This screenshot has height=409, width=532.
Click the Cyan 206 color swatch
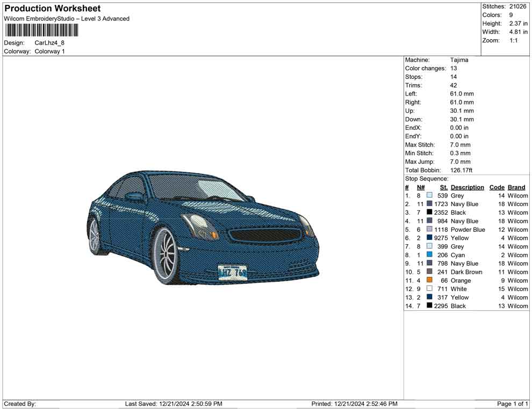tap(429, 255)
